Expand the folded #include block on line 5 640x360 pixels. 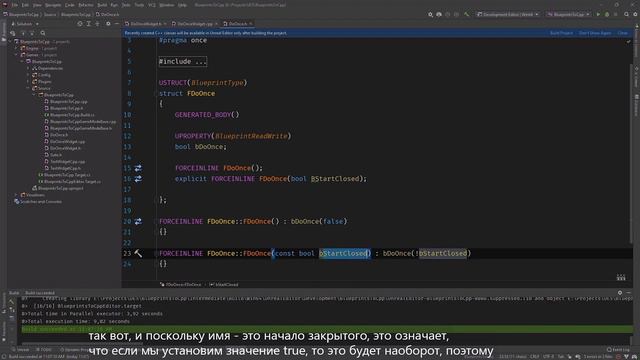(x=182, y=62)
